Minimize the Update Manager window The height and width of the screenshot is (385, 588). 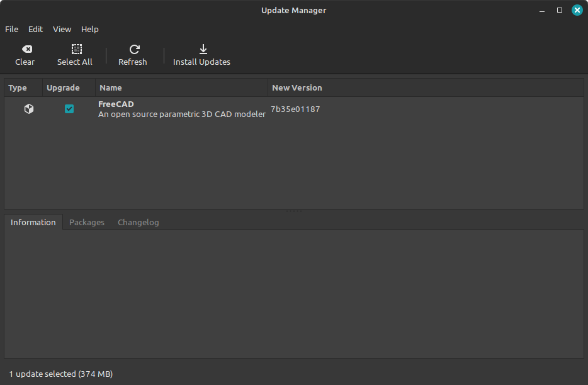tap(542, 11)
